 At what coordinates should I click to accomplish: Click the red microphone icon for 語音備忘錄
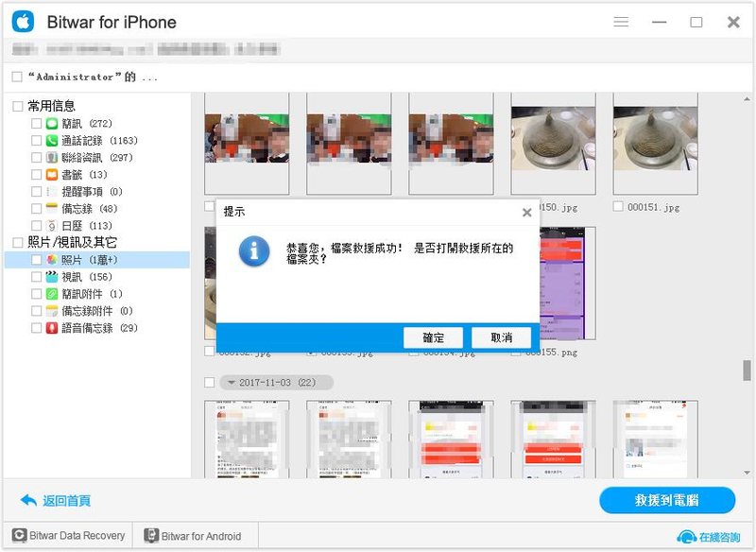coord(52,328)
